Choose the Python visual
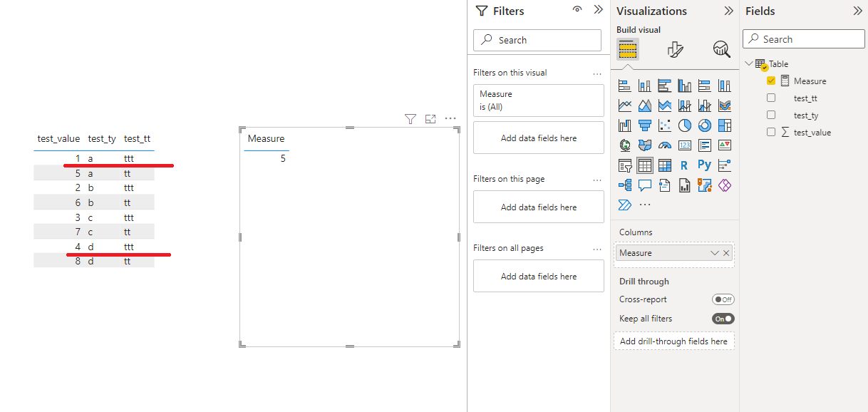This screenshot has width=868, height=412. [705, 165]
